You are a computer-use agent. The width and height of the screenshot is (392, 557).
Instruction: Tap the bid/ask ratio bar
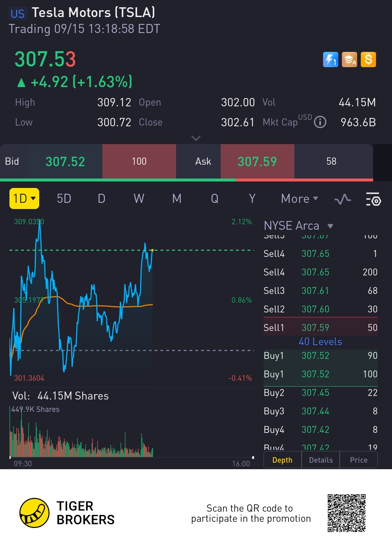[187, 180]
